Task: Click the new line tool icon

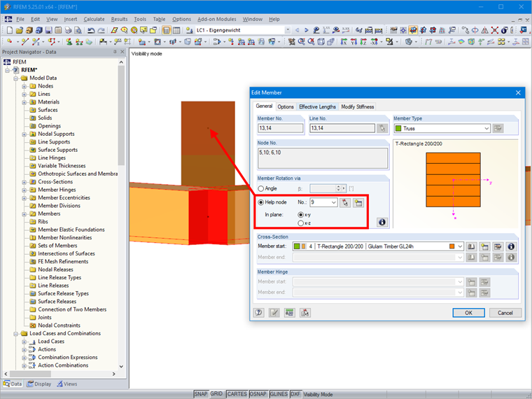Action: (24, 42)
